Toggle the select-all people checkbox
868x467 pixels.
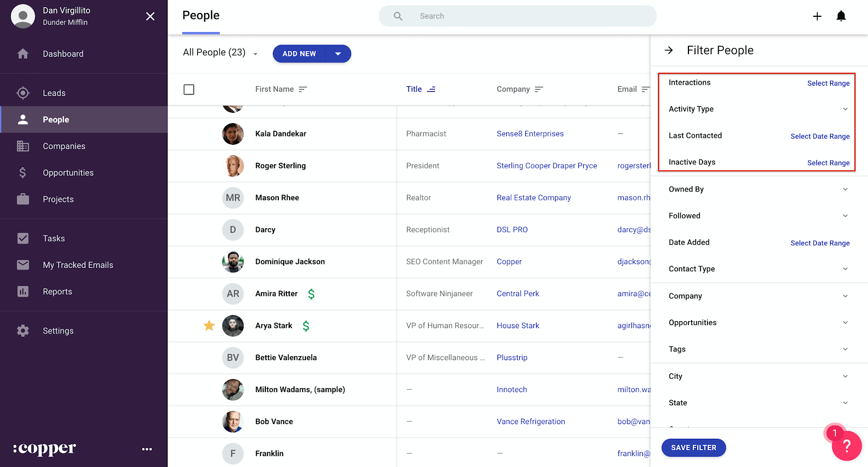click(x=189, y=89)
